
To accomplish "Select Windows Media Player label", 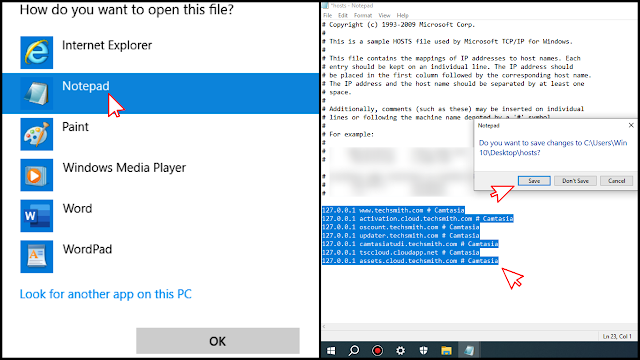I will click(x=124, y=168).
